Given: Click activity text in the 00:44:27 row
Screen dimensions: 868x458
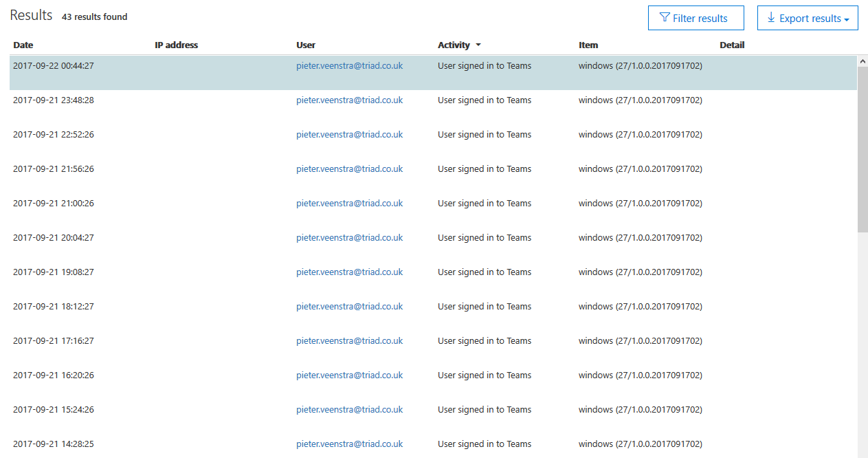Looking at the screenshot, I should click(485, 66).
